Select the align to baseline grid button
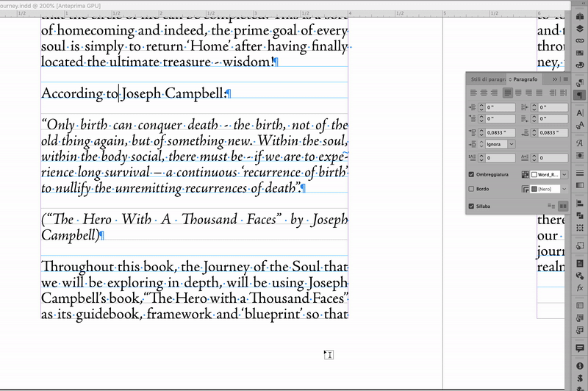This screenshot has width=588, height=391. point(563,207)
